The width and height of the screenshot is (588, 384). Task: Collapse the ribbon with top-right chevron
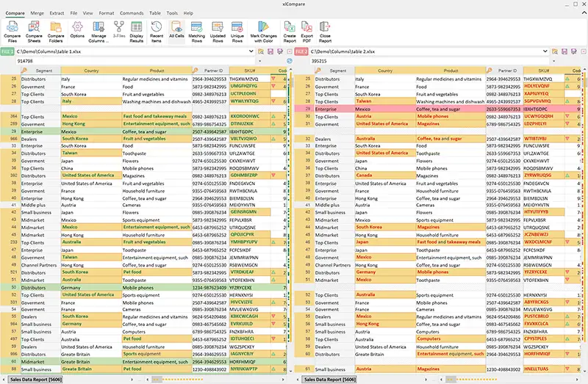[x=584, y=12]
